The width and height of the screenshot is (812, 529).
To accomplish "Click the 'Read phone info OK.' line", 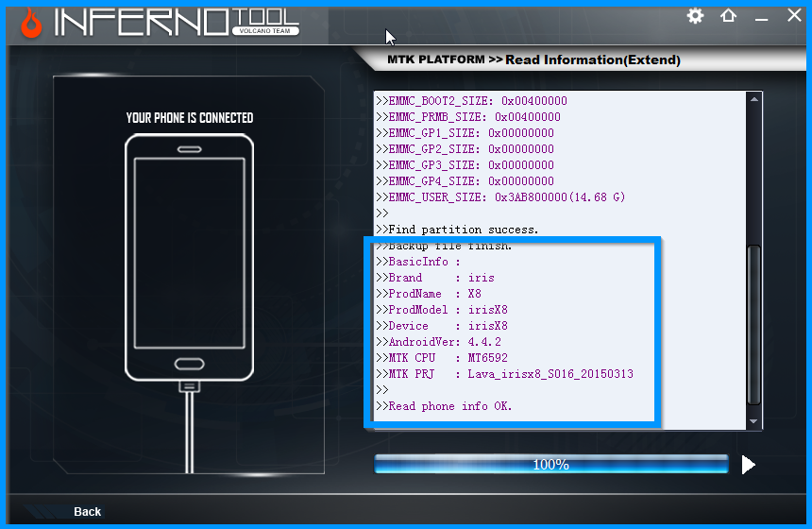I will (445, 405).
